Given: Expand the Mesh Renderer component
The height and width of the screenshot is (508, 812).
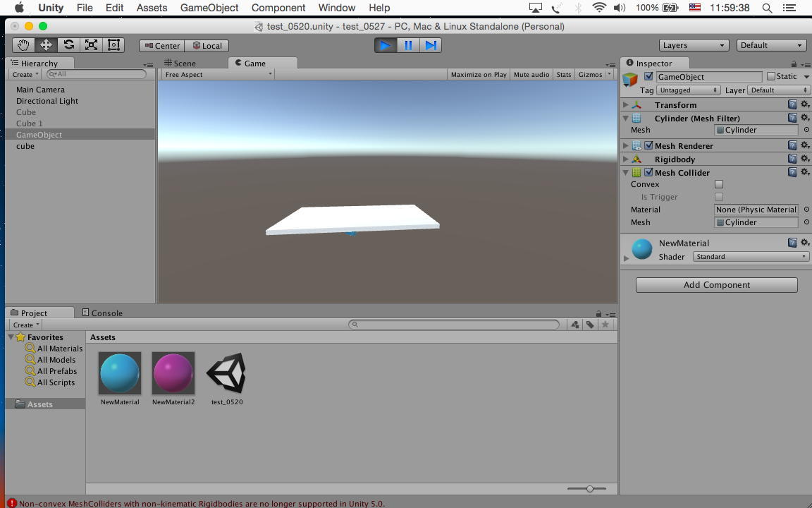Looking at the screenshot, I should pyautogui.click(x=626, y=145).
